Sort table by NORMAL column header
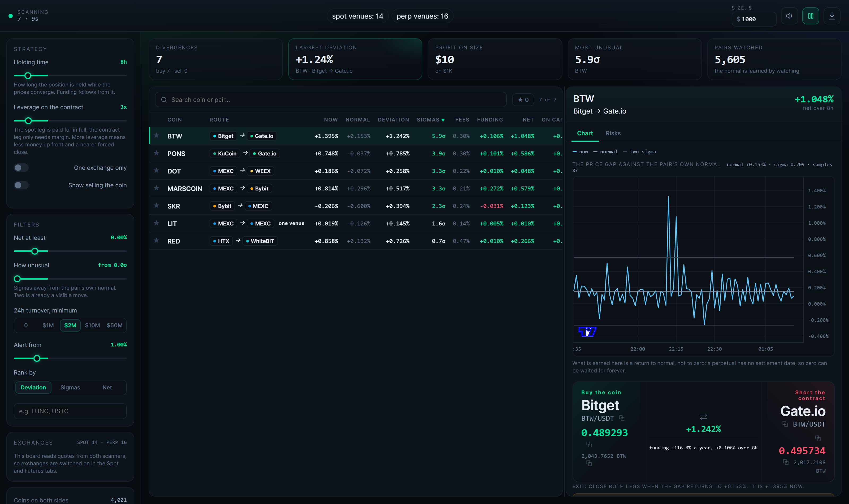This screenshot has width=849, height=504. pos(358,120)
